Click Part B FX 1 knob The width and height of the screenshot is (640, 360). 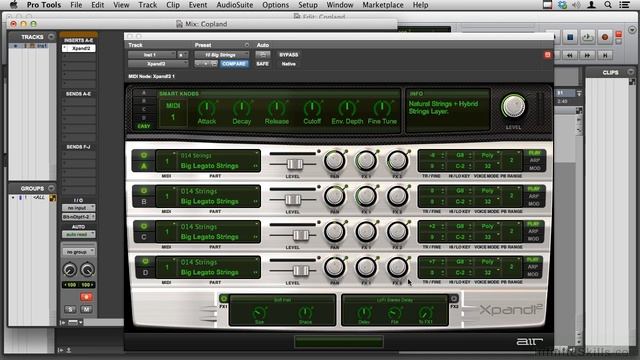tap(366, 196)
